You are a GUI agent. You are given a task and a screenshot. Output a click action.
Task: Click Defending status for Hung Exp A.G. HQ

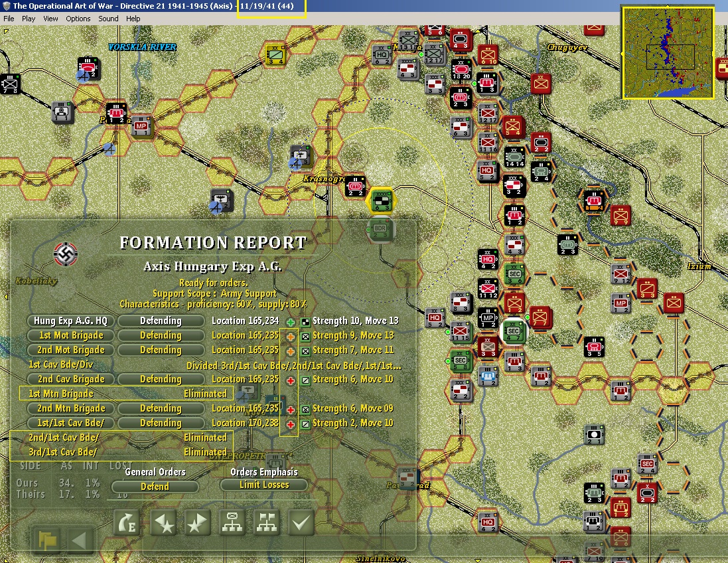pos(161,321)
